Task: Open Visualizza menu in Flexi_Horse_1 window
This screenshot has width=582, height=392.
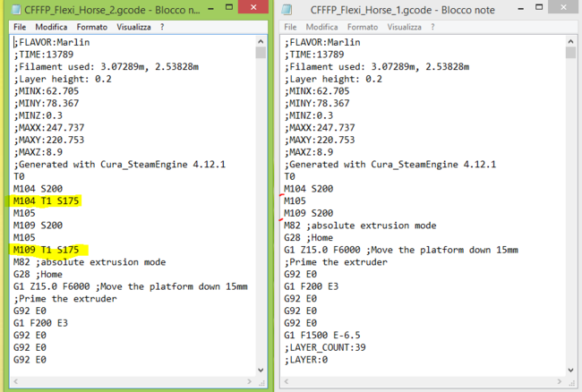Action: (405, 27)
